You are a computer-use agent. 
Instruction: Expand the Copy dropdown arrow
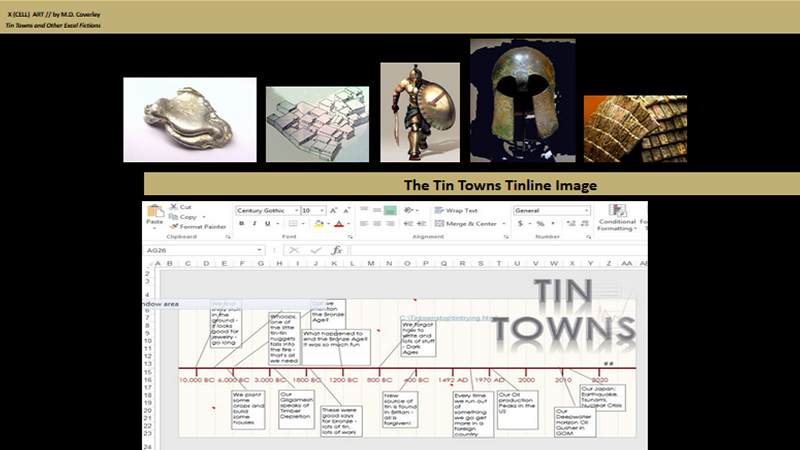pyautogui.click(x=204, y=217)
